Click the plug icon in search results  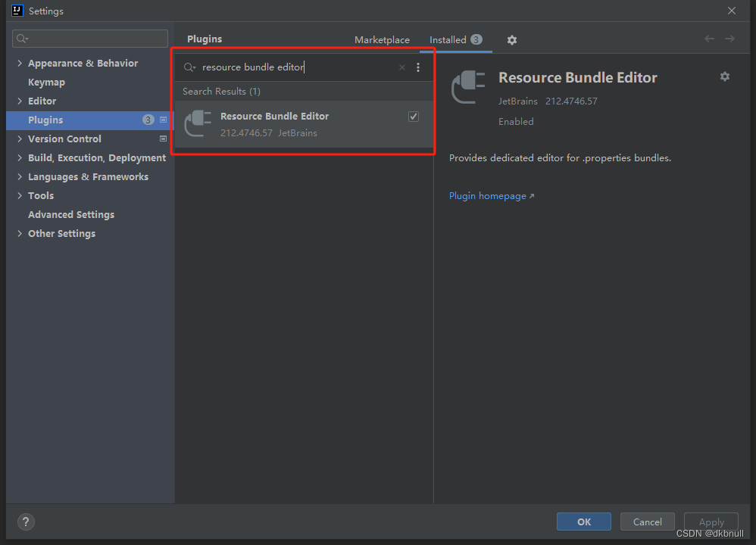[x=198, y=124]
